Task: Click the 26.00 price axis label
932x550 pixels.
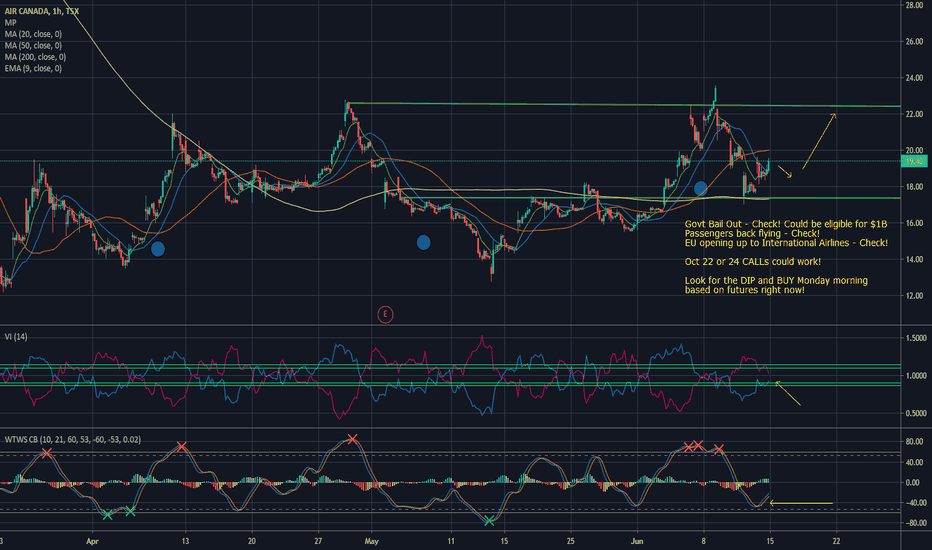Action: tap(914, 42)
